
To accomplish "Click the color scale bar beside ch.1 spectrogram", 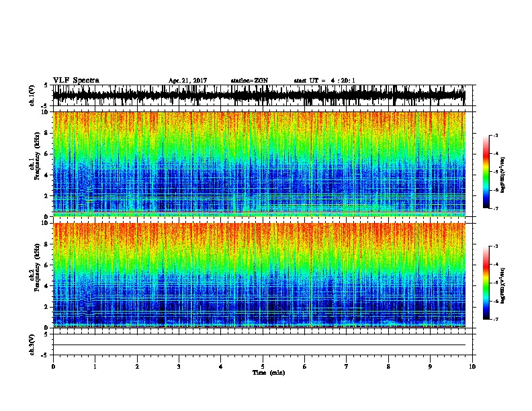I will [x=486, y=172].
